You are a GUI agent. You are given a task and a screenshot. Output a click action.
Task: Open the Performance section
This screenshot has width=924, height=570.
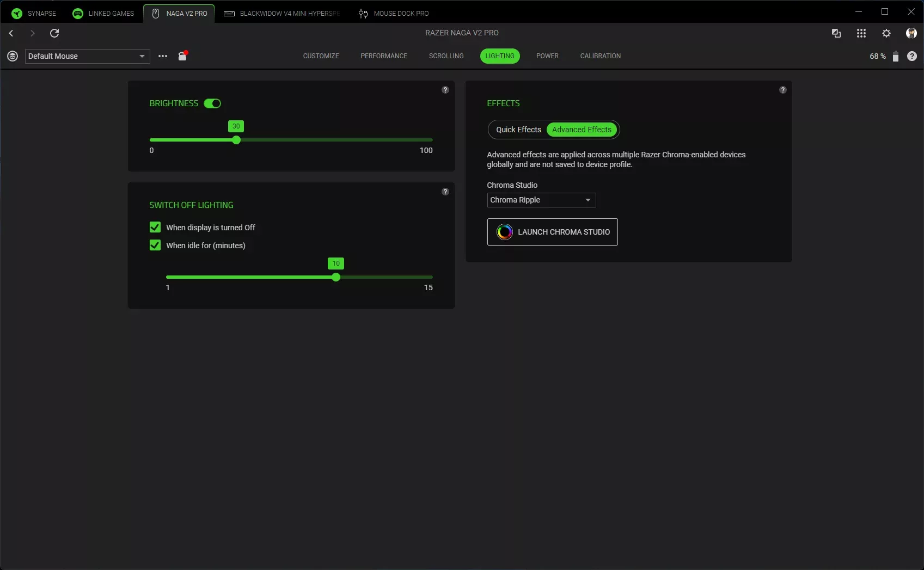(x=384, y=56)
